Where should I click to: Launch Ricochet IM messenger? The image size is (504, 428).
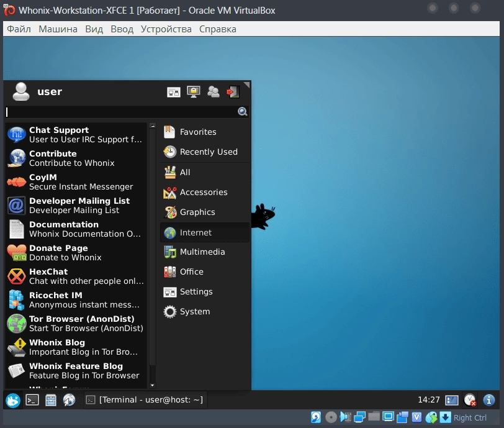[76, 300]
